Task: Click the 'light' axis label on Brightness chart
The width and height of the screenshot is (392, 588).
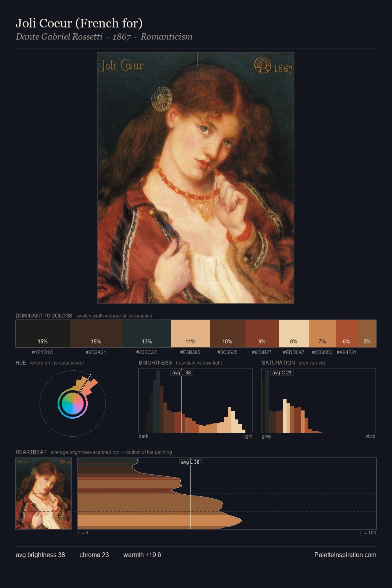Action: 248,436
